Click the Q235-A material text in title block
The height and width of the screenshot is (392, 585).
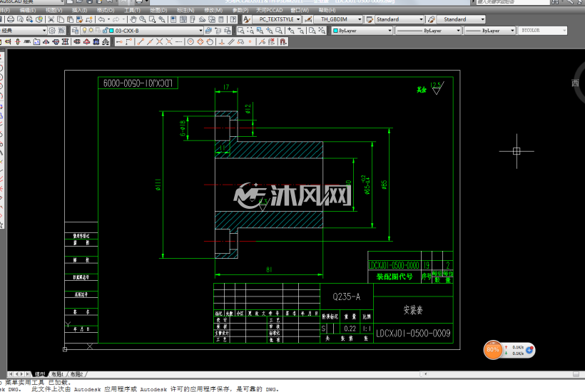346,296
